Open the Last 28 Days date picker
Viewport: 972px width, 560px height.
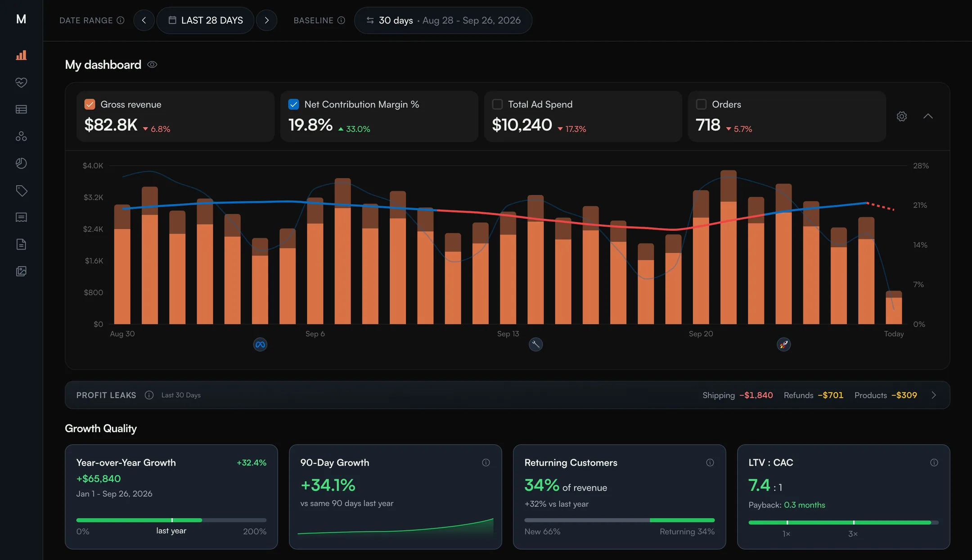click(205, 20)
